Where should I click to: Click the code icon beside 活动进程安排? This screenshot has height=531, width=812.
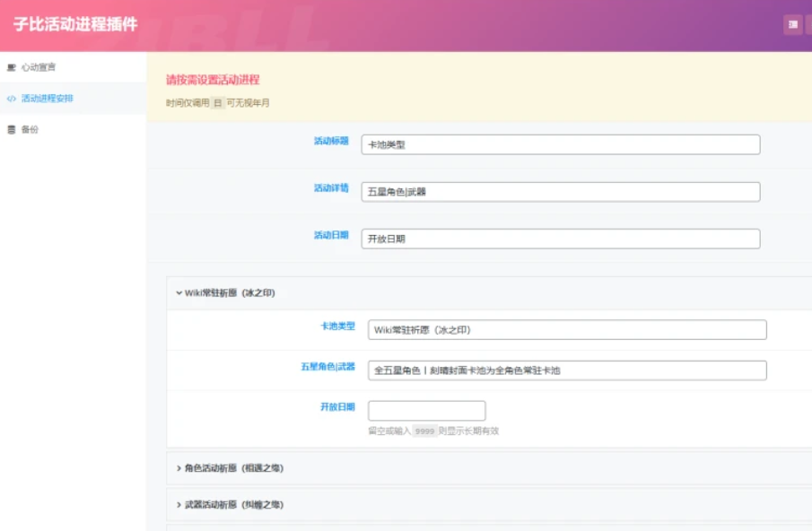point(12,99)
